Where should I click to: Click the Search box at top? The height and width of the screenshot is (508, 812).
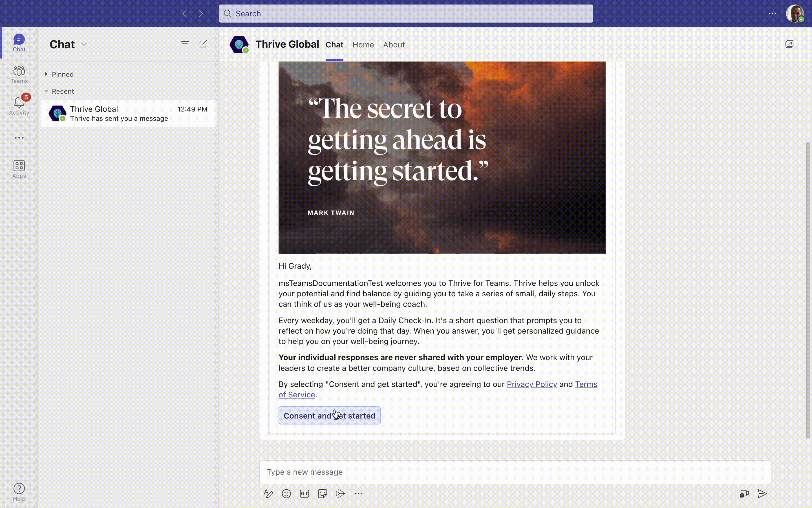point(406,14)
